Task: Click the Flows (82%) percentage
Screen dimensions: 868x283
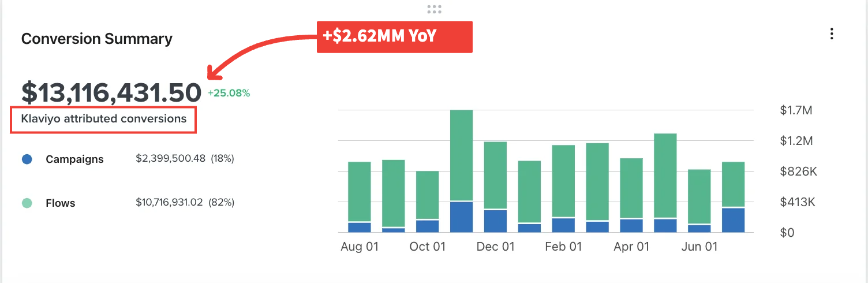Action: click(222, 203)
